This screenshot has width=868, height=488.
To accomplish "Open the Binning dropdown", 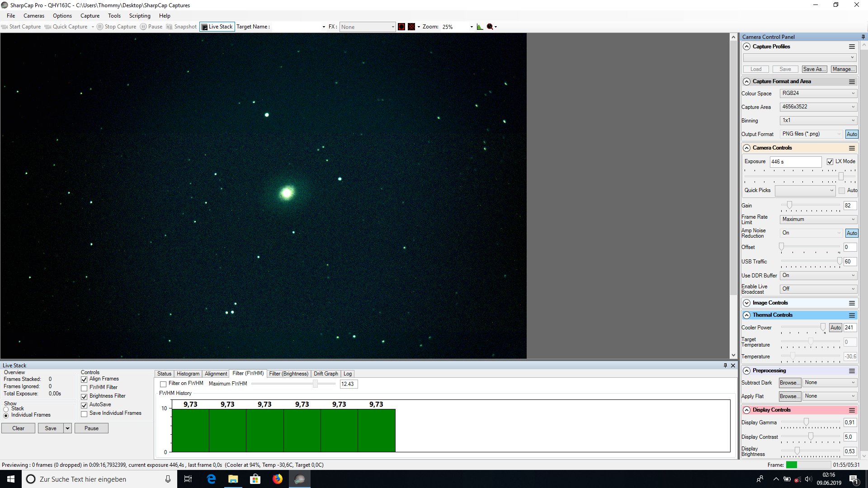I will tap(818, 121).
